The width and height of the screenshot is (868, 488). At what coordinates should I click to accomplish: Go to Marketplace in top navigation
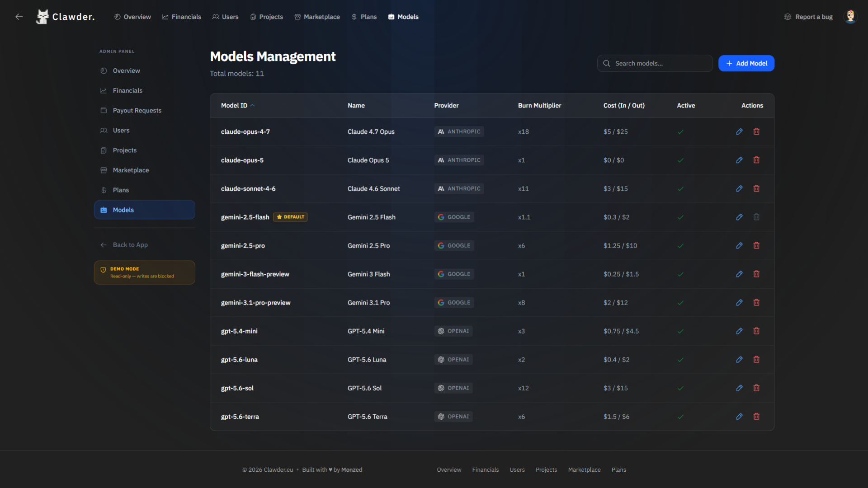click(317, 17)
